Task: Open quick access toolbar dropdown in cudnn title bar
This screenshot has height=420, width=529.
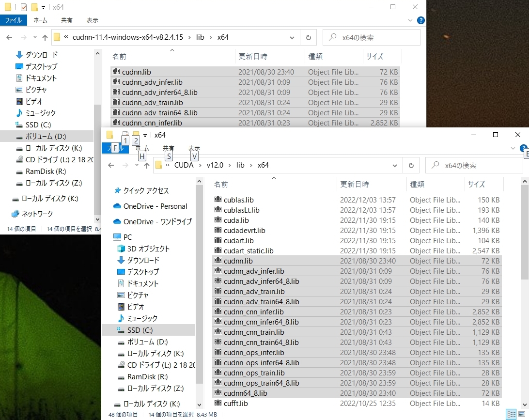Action: click(43, 7)
